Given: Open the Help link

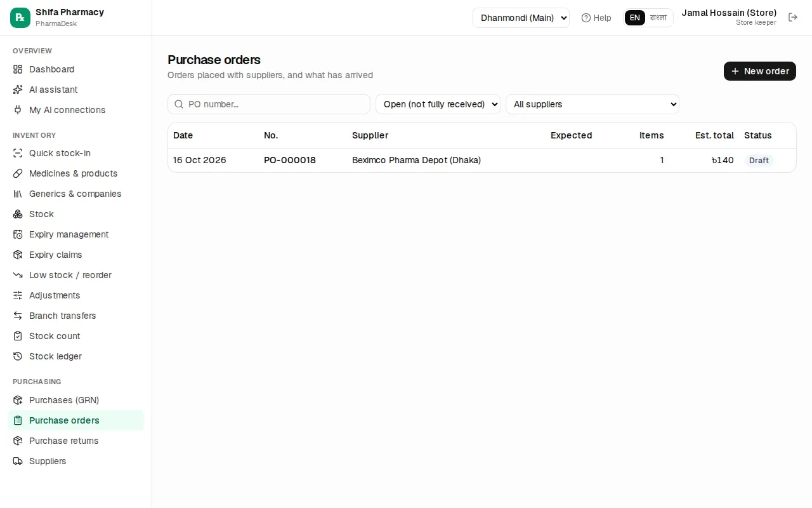Looking at the screenshot, I should pos(596,18).
